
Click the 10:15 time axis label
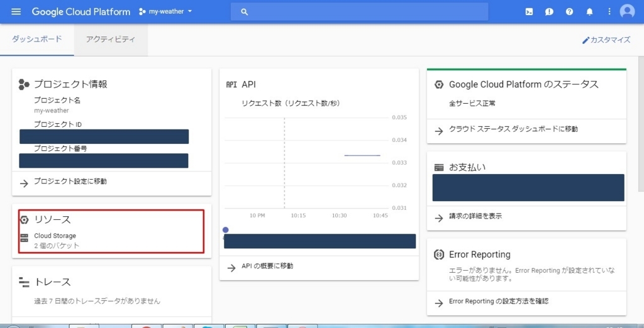coord(298,216)
